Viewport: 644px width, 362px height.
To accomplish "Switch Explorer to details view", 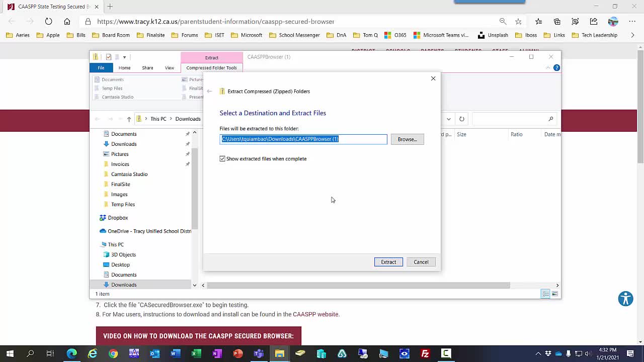I will pos(545,294).
